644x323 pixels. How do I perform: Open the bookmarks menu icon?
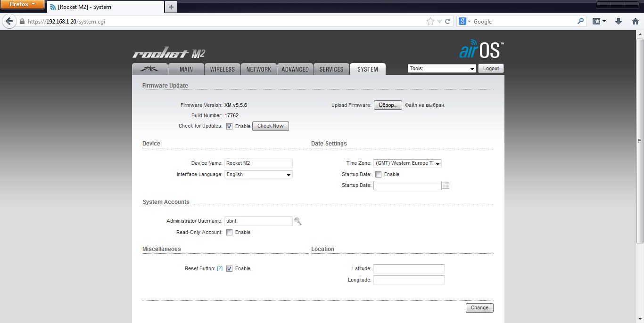pyautogui.click(x=599, y=21)
